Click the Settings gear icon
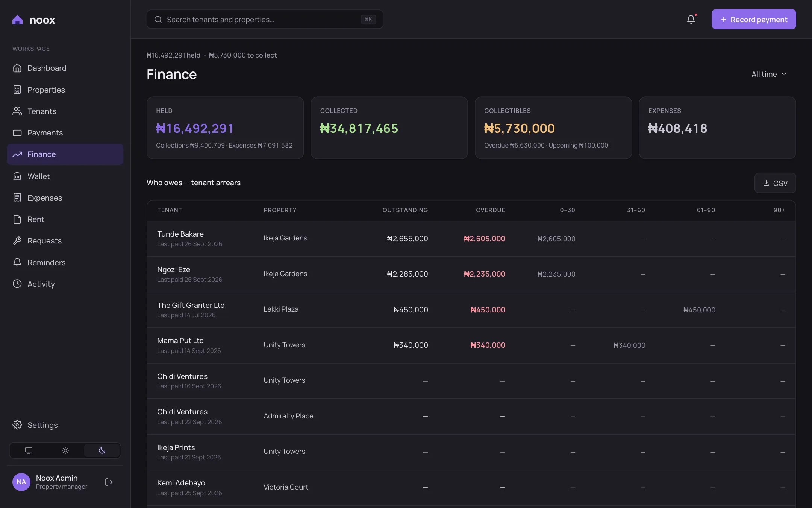Viewport: 812px width, 508px height. pos(17,425)
